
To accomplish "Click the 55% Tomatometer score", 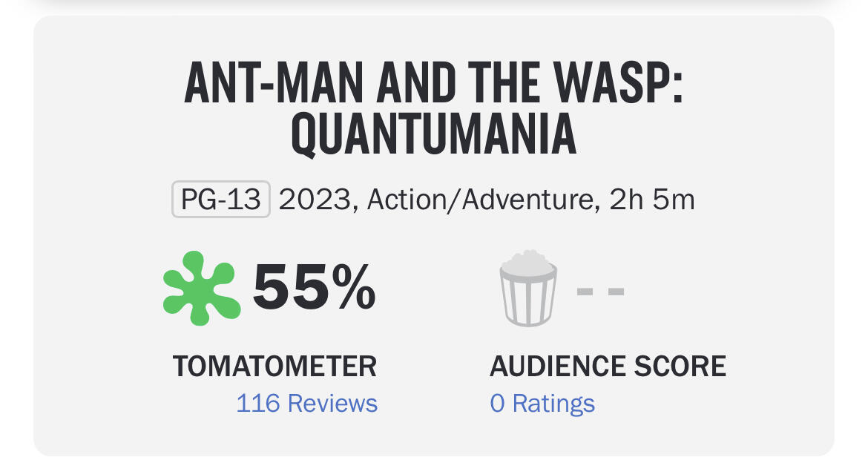I will [x=314, y=288].
